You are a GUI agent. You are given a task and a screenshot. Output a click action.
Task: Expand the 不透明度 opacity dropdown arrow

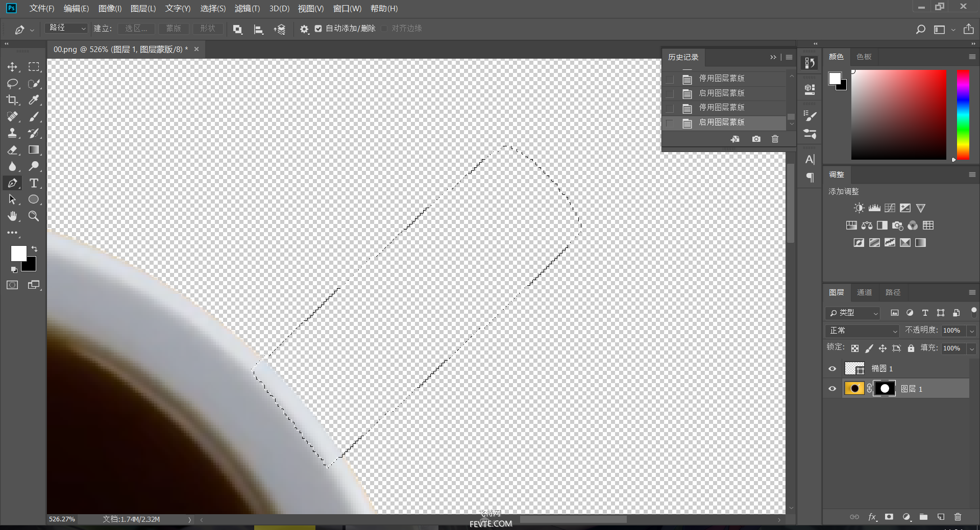[972, 331]
